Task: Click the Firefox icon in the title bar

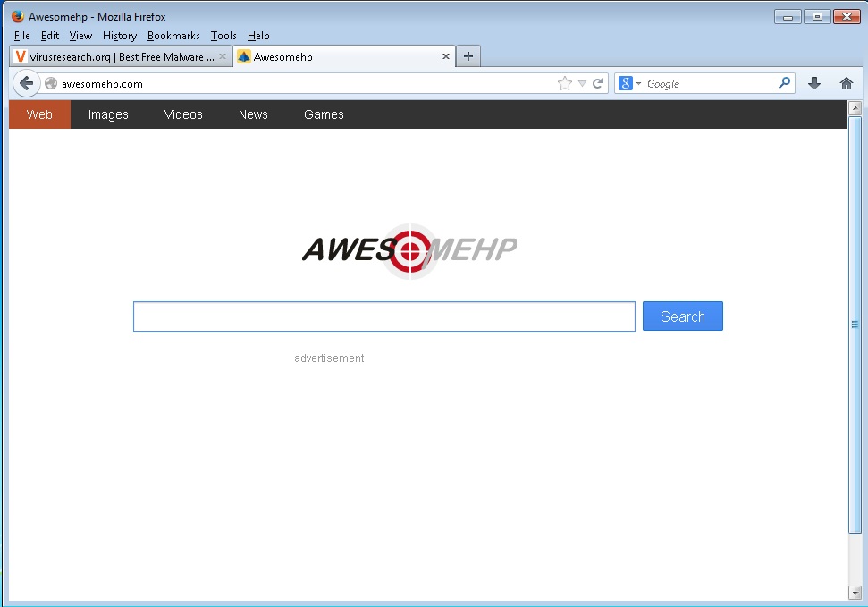Action: pyautogui.click(x=18, y=16)
